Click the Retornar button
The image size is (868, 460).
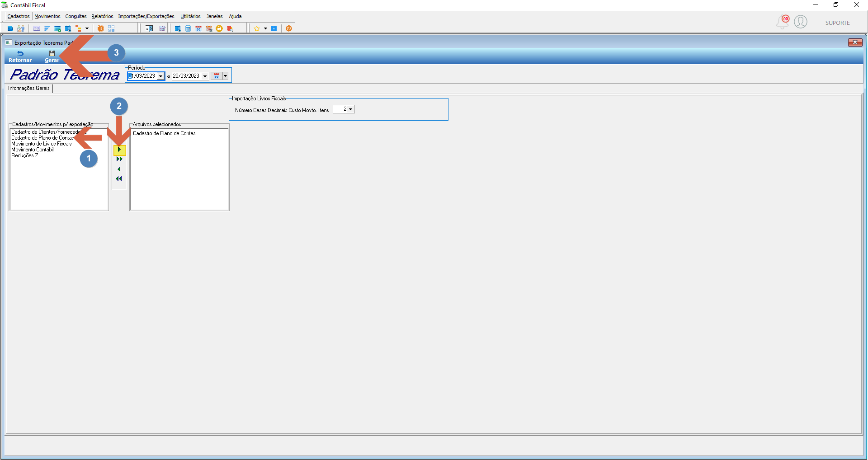[x=20, y=56]
